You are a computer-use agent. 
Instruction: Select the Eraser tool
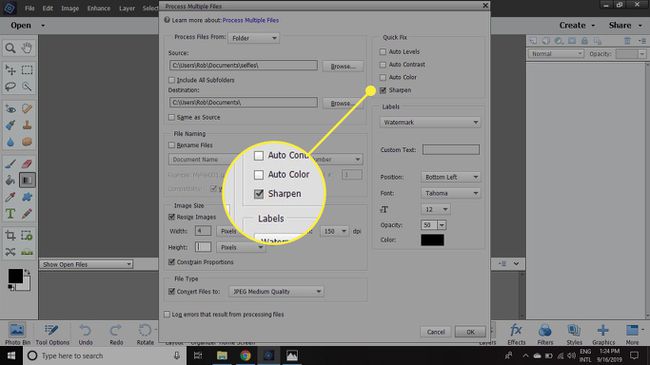click(x=27, y=164)
